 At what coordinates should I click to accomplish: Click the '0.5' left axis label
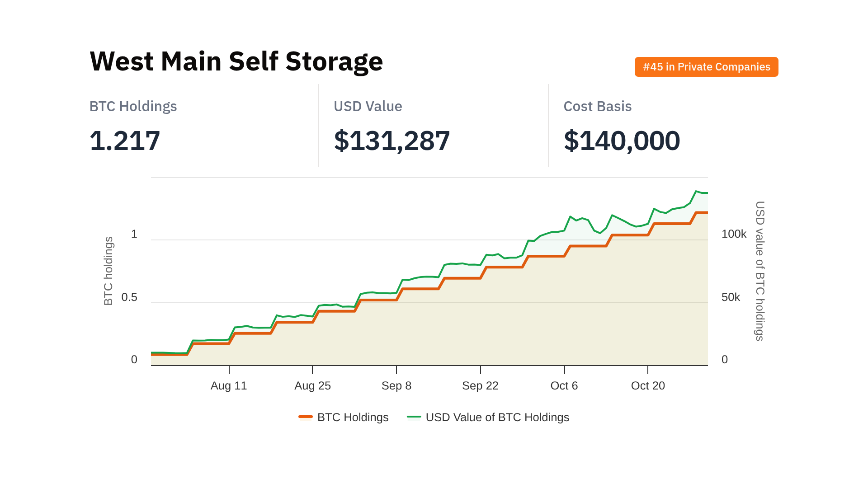(129, 297)
